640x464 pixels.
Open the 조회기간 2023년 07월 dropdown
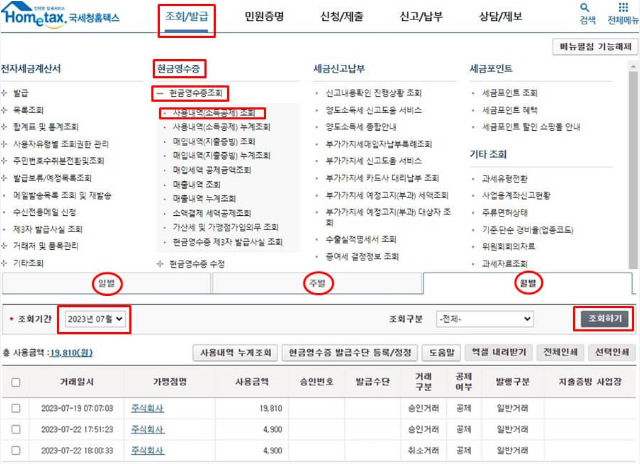click(x=94, y=318)
